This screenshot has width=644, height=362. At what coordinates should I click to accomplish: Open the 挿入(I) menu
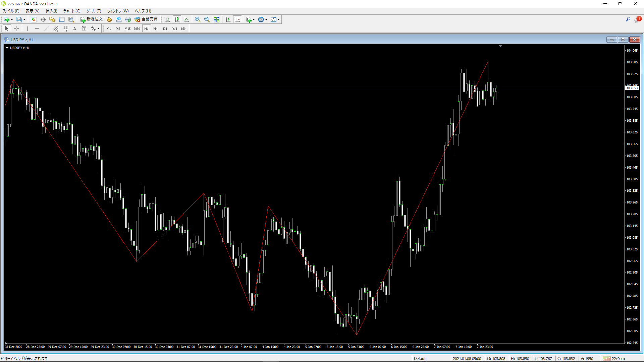[51, 11]
